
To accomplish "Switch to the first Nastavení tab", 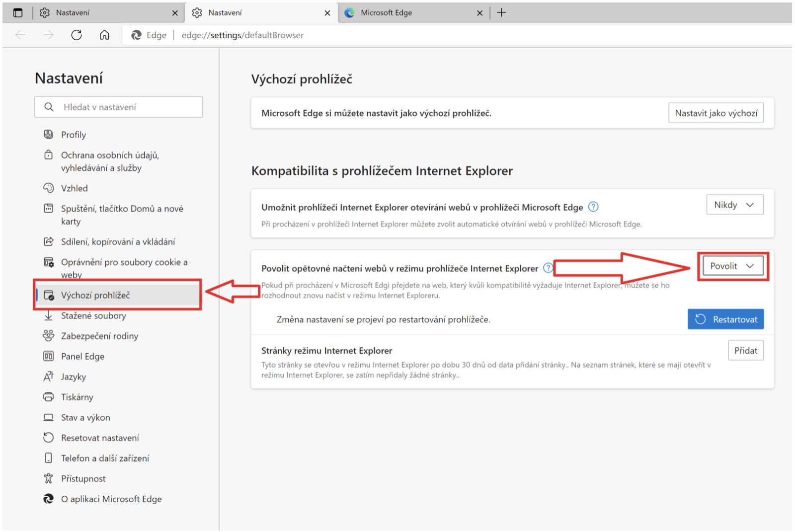I will [x=108, y=13].
